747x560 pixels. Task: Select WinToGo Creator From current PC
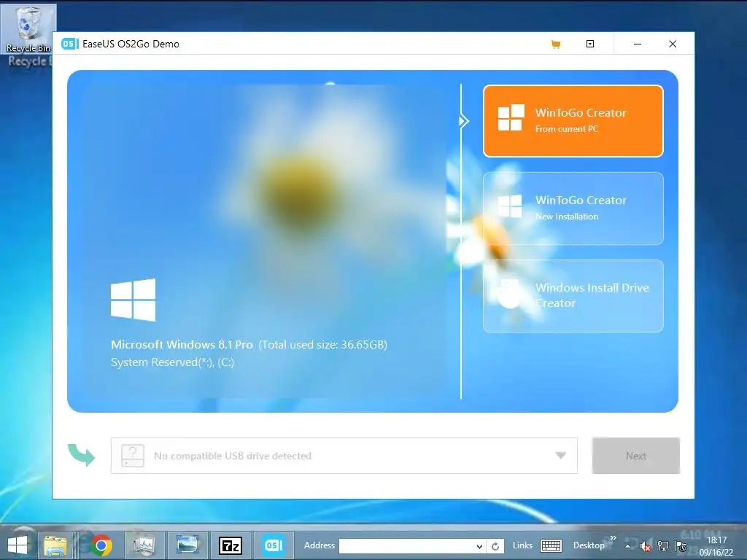click(573, 121)
